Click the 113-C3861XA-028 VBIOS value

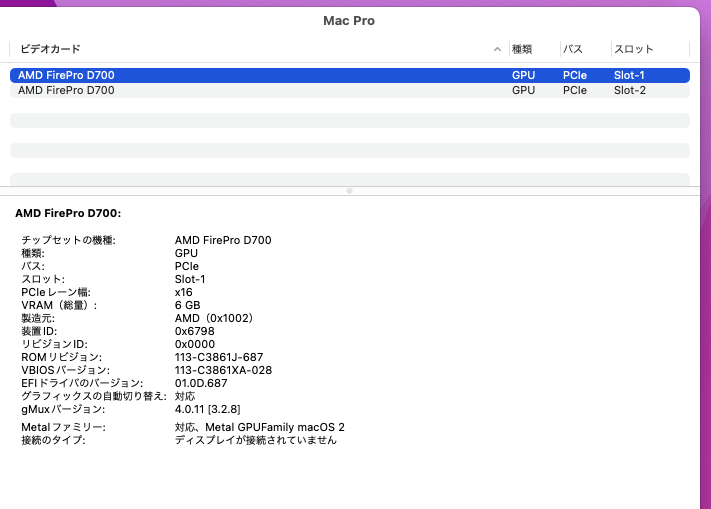223,370
